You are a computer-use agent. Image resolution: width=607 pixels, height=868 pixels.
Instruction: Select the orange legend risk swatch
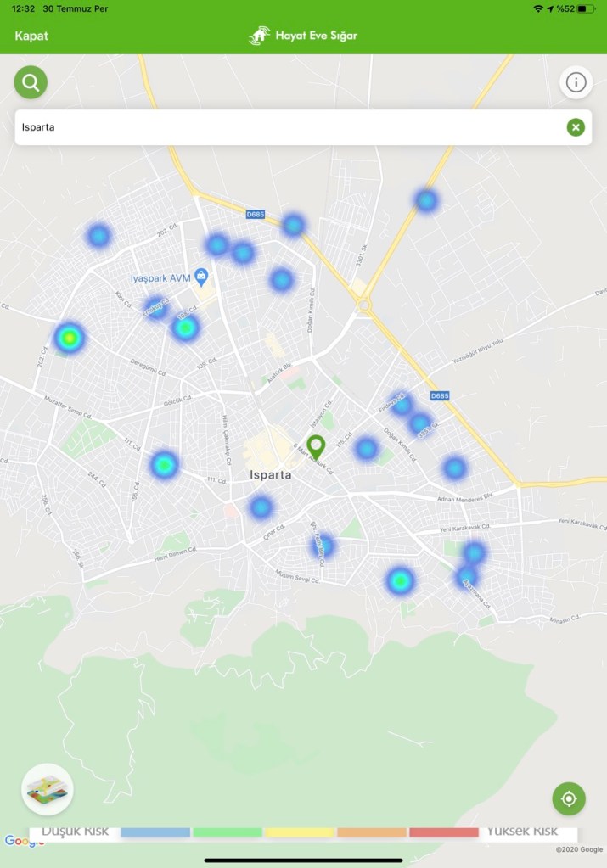(x=372, y=832)
